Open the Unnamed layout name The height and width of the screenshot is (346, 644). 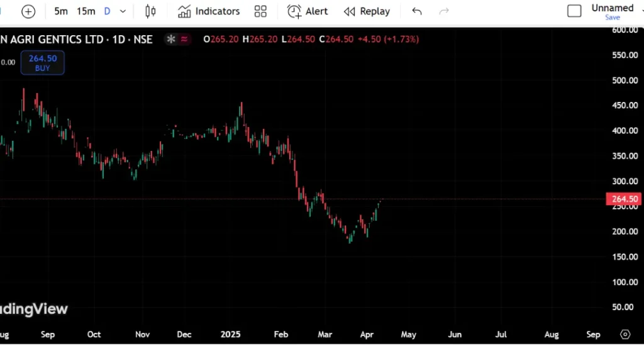click(x=613, y=8)
